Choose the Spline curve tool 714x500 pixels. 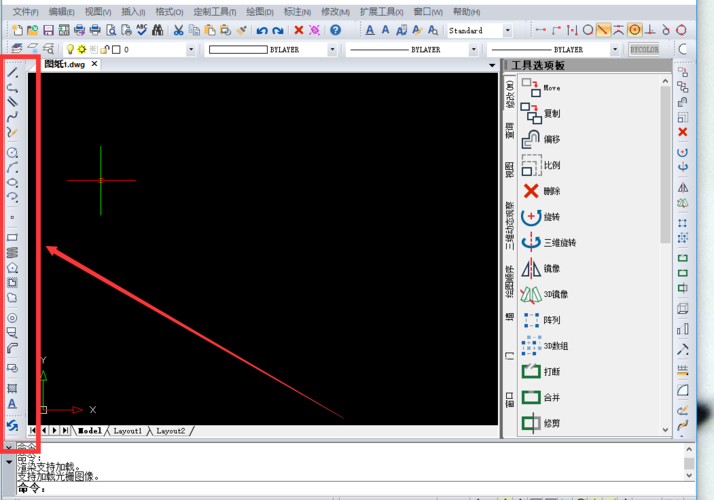12,117
